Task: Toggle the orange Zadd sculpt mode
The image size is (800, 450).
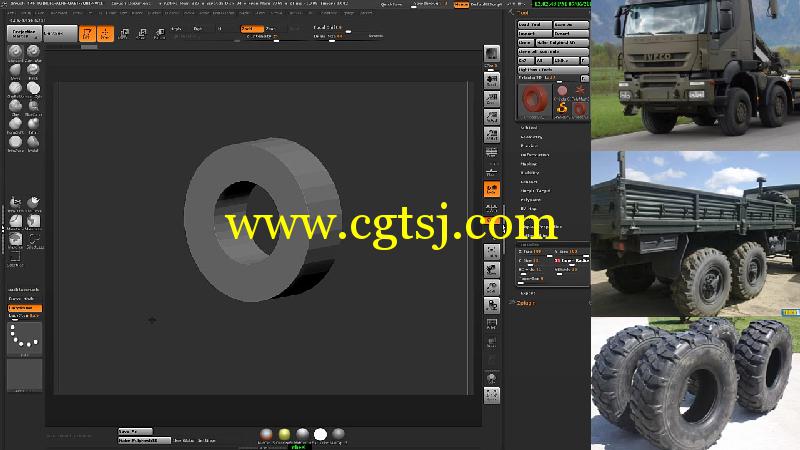Action: pyautogui.click(x=252, y=29)
